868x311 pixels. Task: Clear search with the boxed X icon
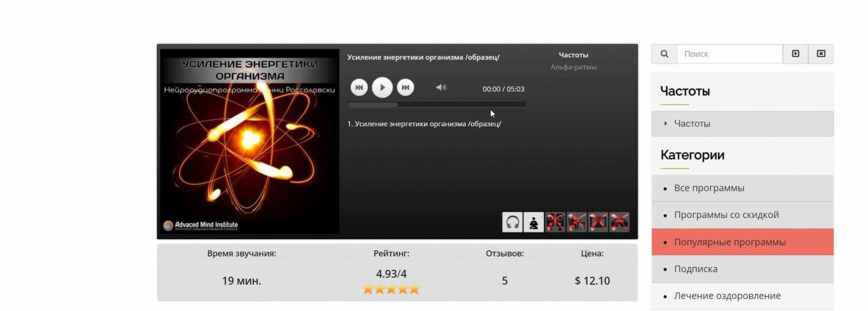(821, 54)
